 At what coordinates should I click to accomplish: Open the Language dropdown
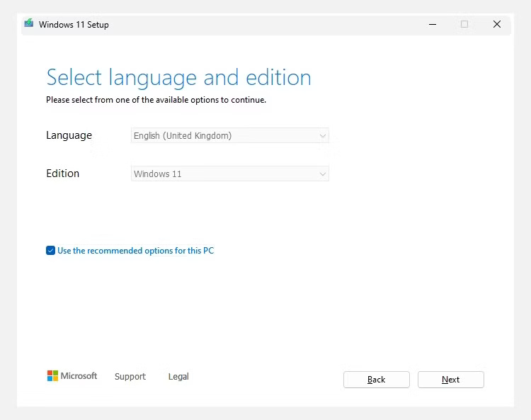coord(229,135)
